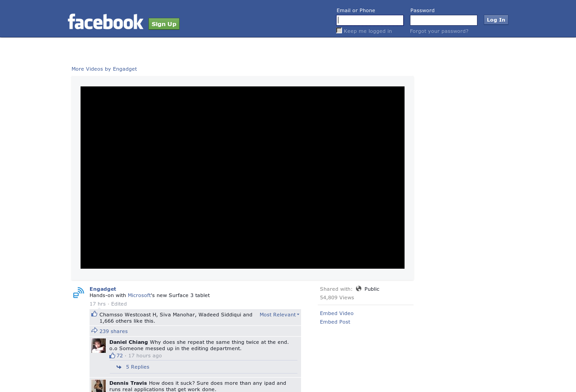Screen dimensions: 576x392
Task: Click the reply arrow icon beside 5 Replies
Action: coord(119,367)
